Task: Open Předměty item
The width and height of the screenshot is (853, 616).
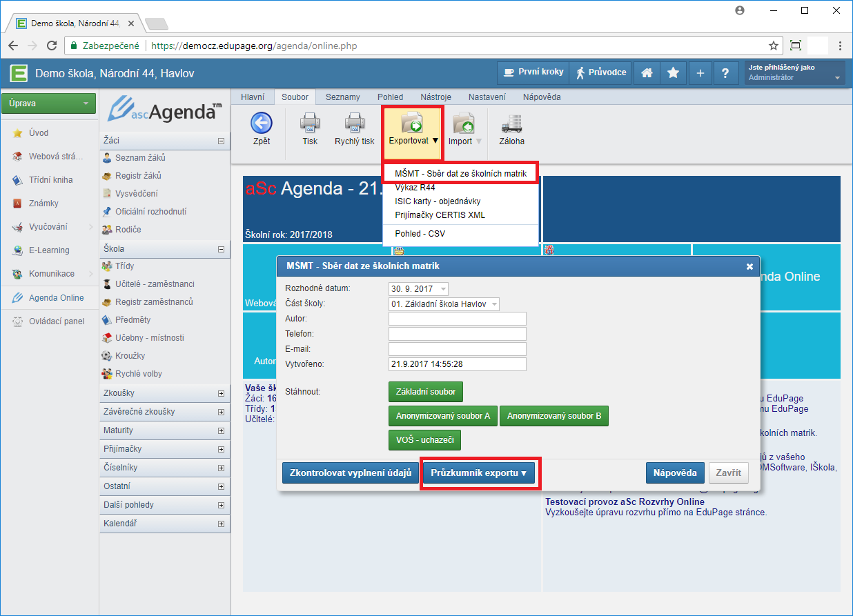Action: pos(133,320)
